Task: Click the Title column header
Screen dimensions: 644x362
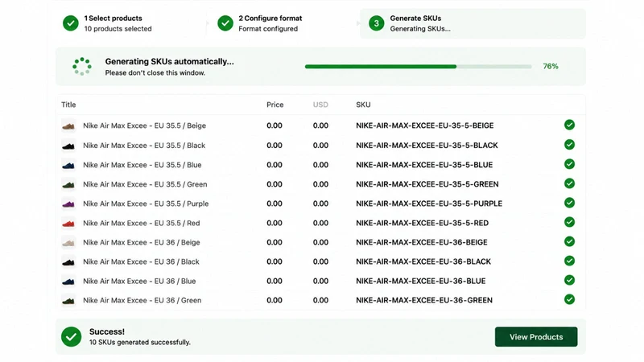Action: click(68, 105)
